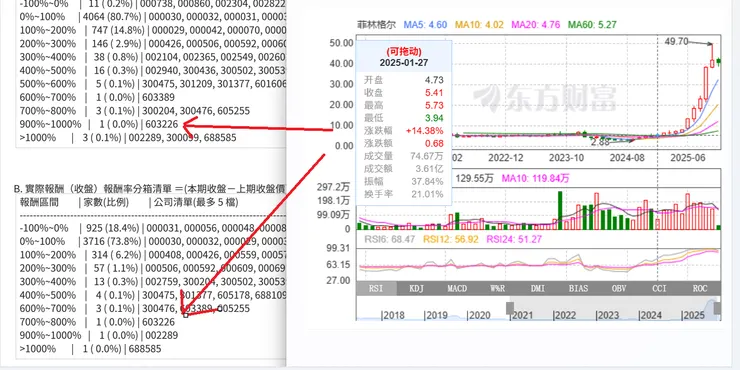Click the 家數(比例) column header

(106, 202)
